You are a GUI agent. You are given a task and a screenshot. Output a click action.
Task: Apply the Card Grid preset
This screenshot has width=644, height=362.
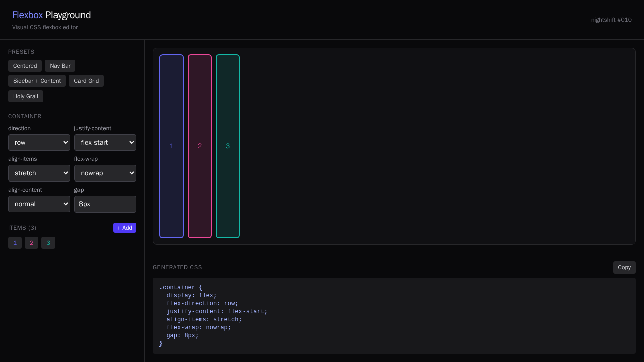click(x=86, y=81)
